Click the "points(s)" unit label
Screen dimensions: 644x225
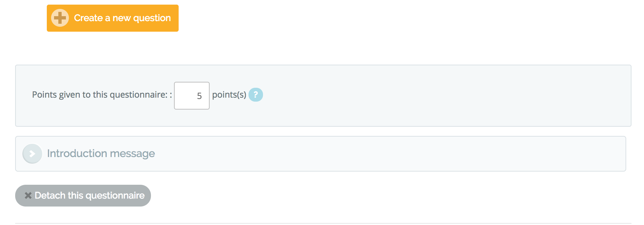tap(229, 95)
